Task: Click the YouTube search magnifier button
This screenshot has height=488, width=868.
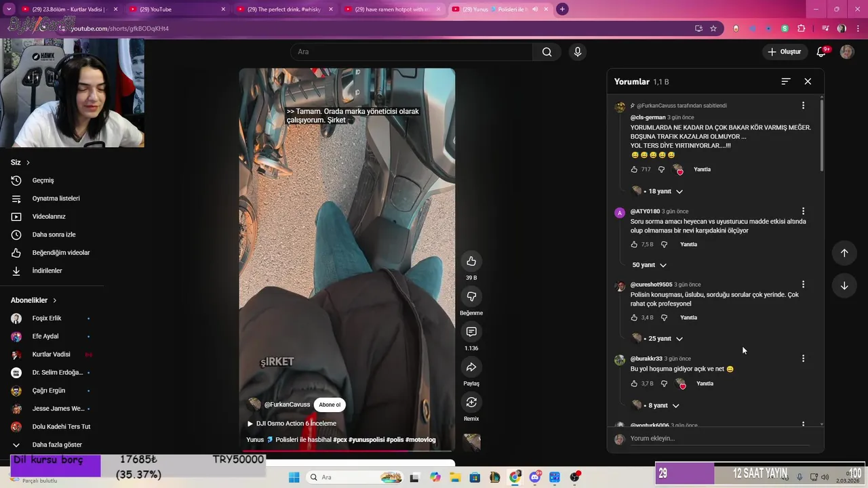Action: tap(547, 52)
